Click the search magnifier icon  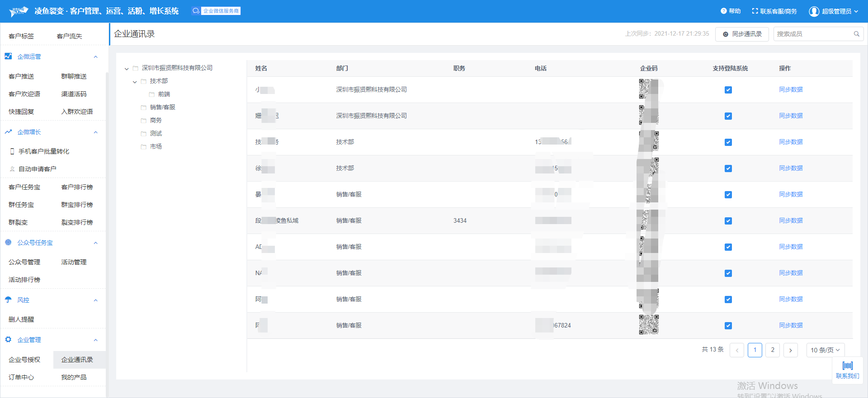click(856, 34)
